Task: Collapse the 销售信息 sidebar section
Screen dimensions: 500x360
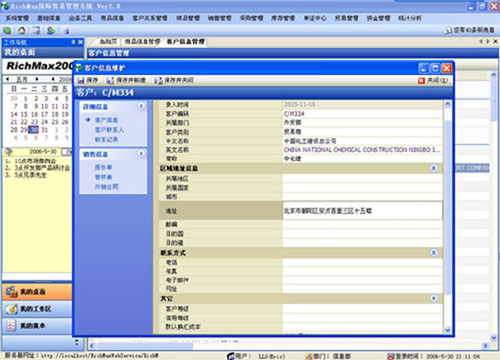Action: pyautogui.click(x=141, y=154)
